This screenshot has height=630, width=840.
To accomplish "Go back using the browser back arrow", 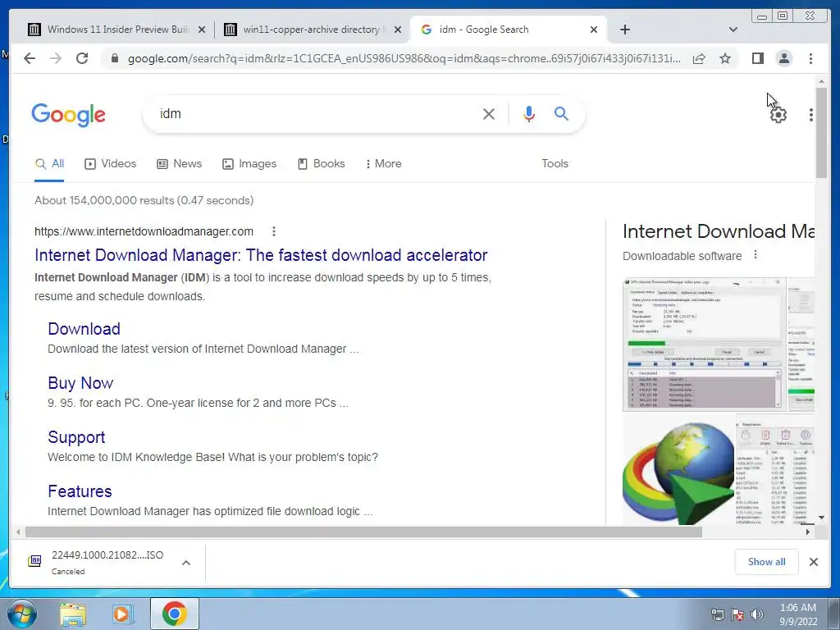I will tap(30, 58).
